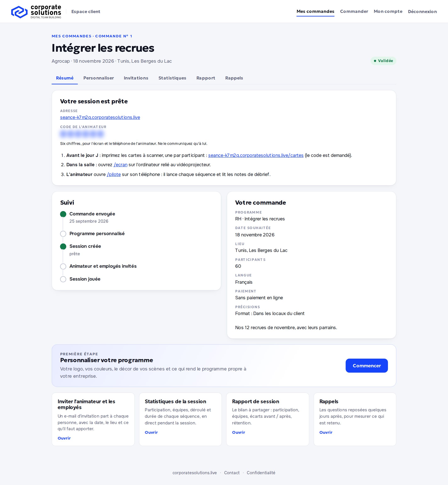Open Commander in top navigation
Image resolution: width=448 pixels, height=485 pixels.
pos(354,11)
